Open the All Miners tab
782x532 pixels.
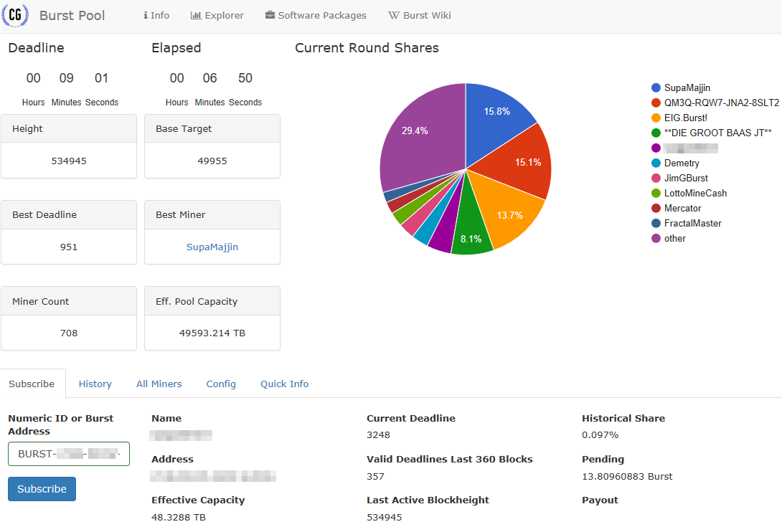159,384
